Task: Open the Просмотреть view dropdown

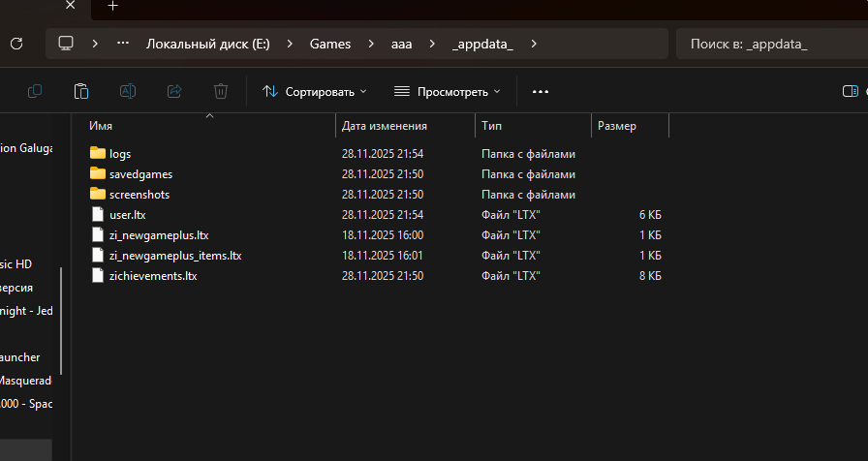Action: (448, 91)
